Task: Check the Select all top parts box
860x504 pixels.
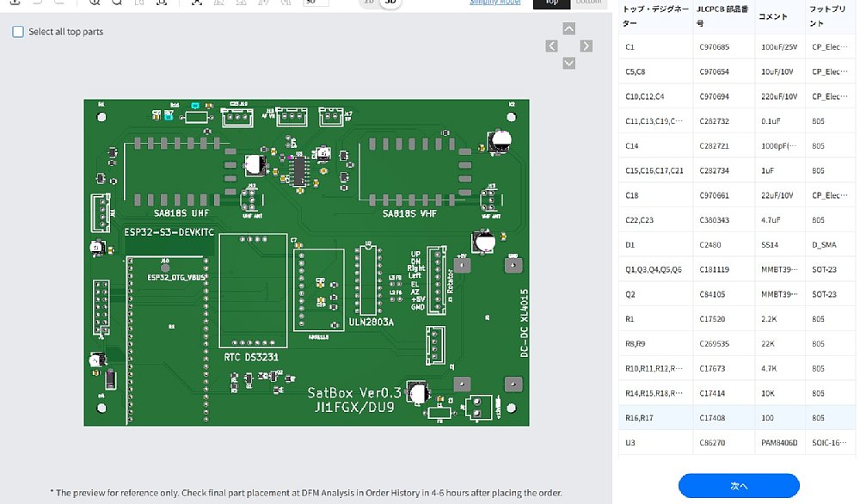Action: click(18, 32)
